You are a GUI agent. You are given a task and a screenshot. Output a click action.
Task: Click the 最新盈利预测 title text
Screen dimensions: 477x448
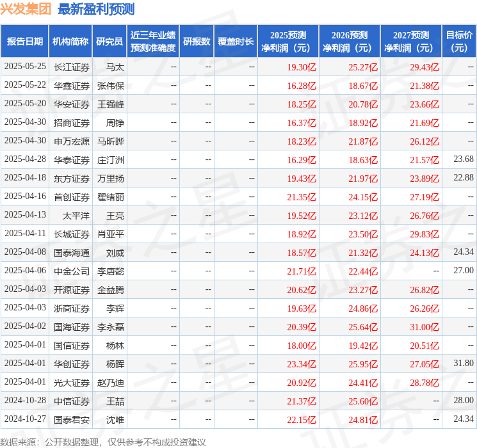96,9
